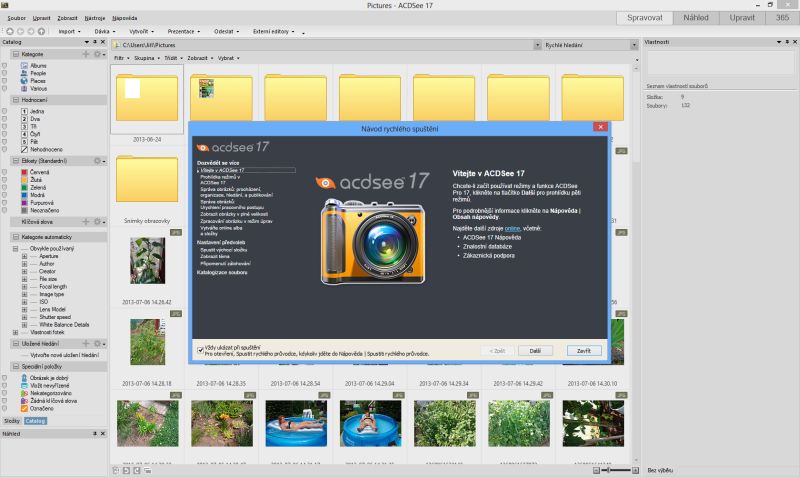Open the Třídit sort dropdown

tap(173, 58)
